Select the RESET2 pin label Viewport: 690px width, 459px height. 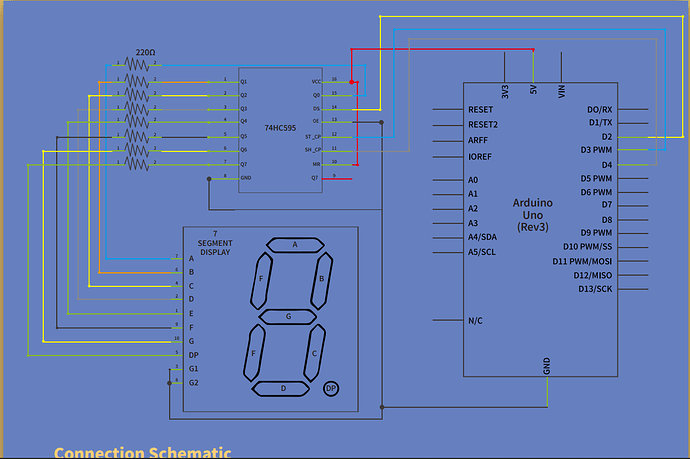[x=483, y=125]
